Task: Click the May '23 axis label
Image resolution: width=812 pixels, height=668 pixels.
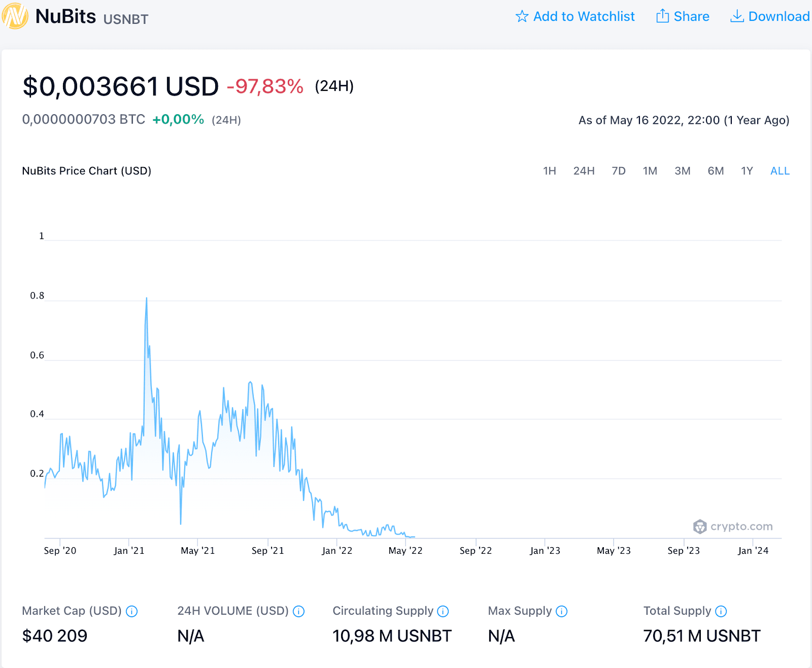Action: [x=614, y=551]
